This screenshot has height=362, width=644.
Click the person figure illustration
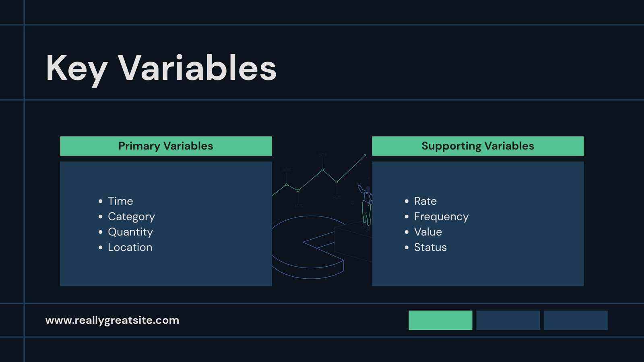coord(365,207)
